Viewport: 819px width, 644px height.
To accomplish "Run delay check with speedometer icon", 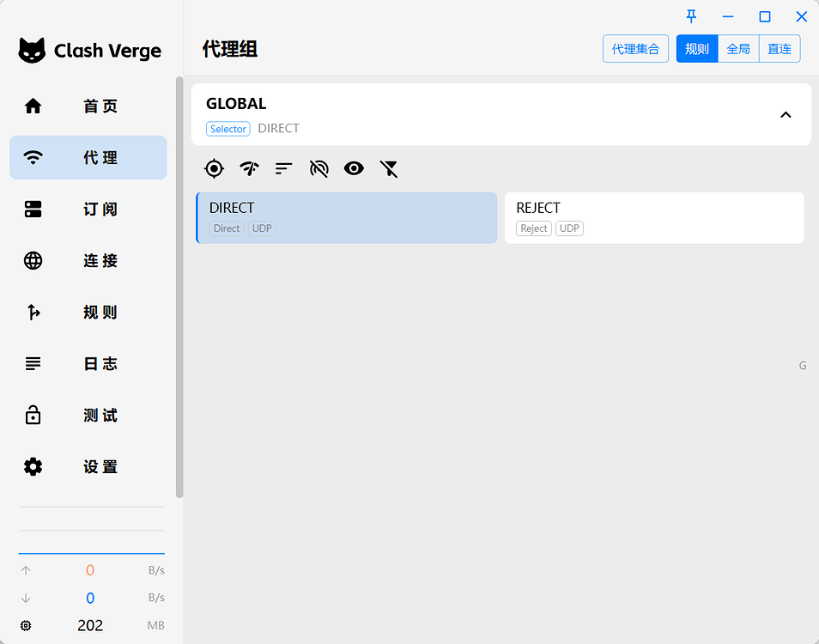I will pyautogui.click(x=249, y=168).
